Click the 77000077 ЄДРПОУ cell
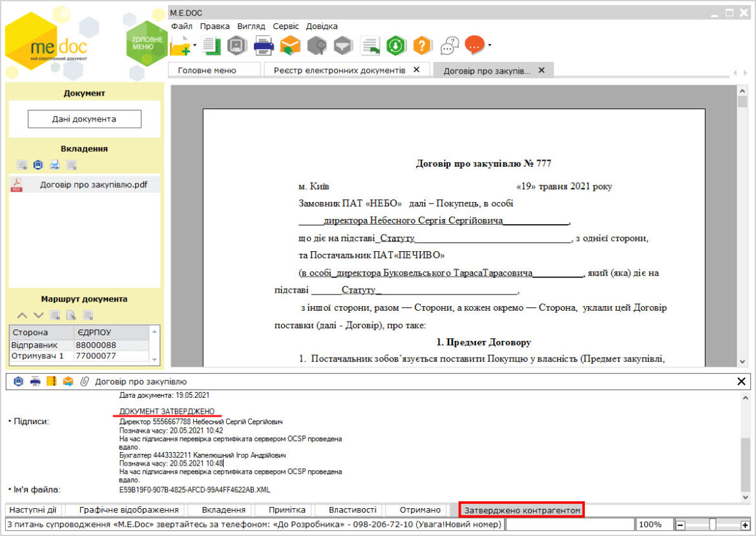 point(111,356)
